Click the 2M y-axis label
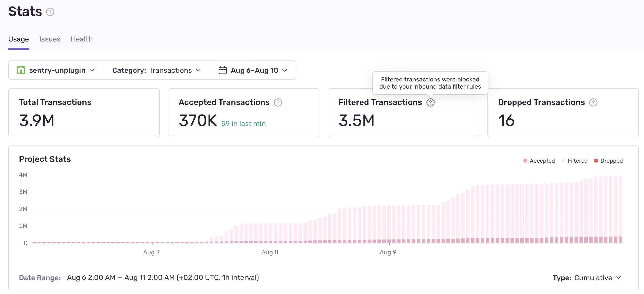Viewport: 644px width, 294px height. tap(23, 209)
